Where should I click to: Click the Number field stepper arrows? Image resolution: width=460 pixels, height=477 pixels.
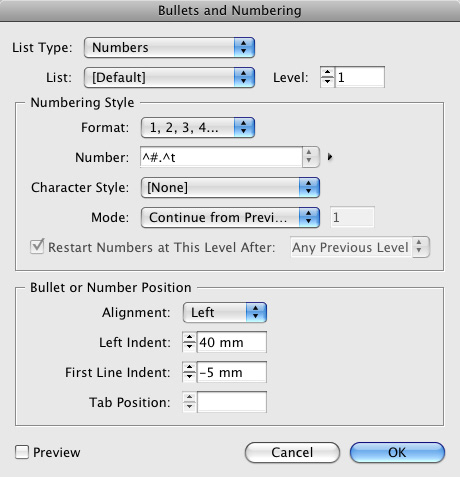310,157
